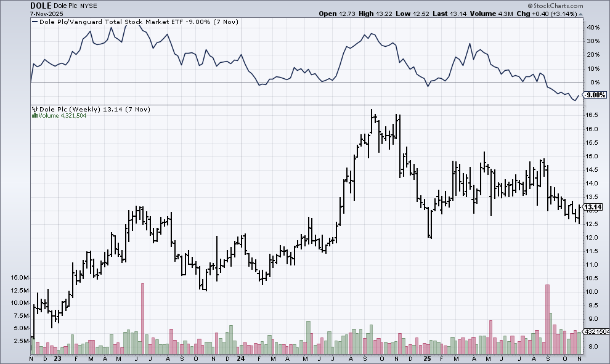Click the 0% label on the ratio axis
This screenshot has width=610, height=364.
tap(595, 83)
